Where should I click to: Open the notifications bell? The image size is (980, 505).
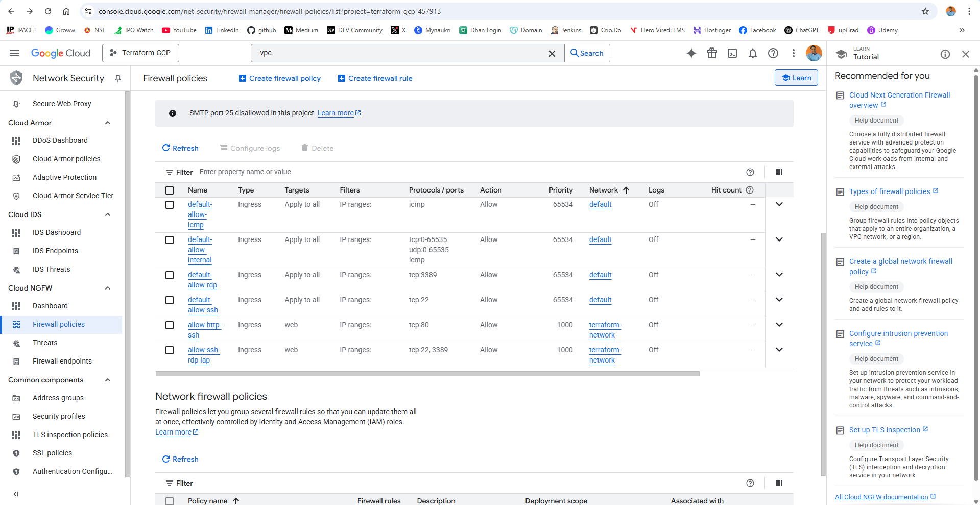point(753,53)
